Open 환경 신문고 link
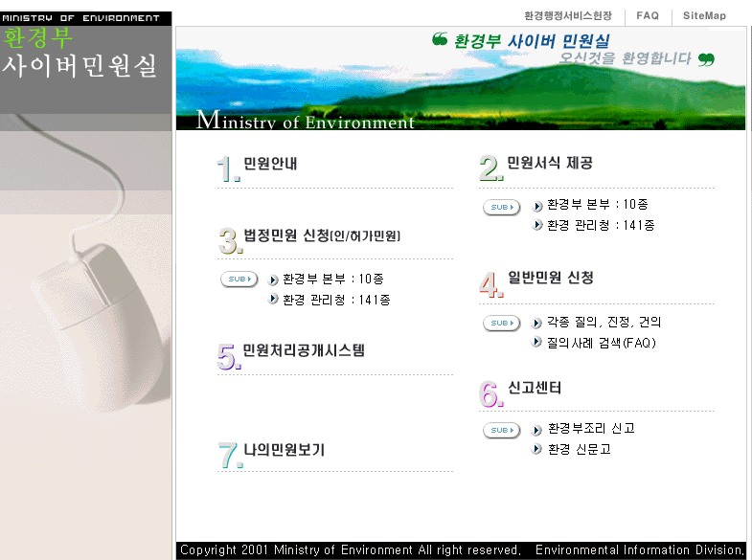 (x=580, y=449)
